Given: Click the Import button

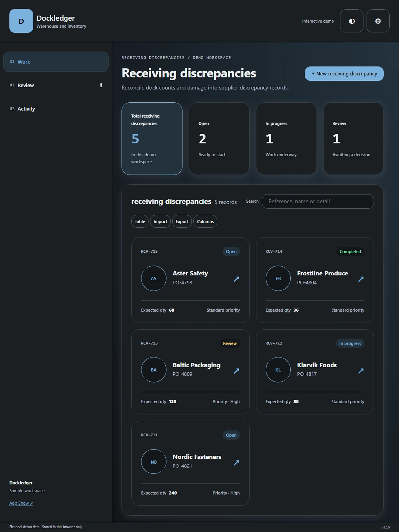Looking at the screenshot, I should click(x=160, y=221).
